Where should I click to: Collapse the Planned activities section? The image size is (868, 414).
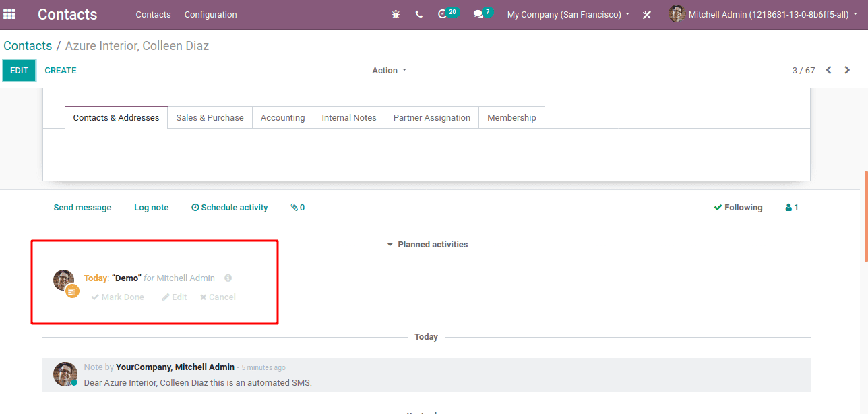427,245
